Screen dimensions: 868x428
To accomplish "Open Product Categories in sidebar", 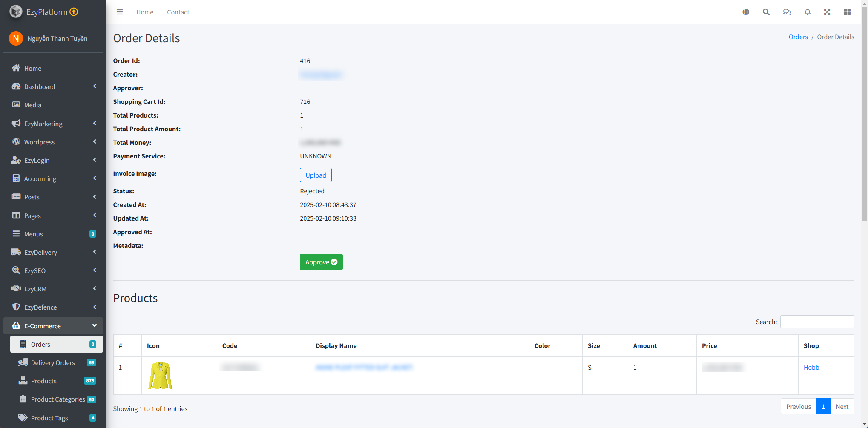I will (57, 399).
